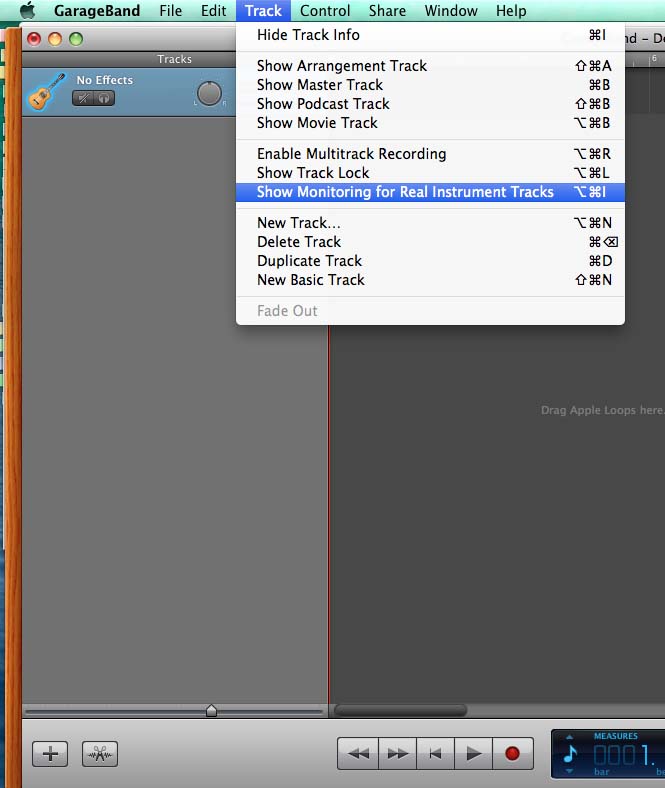Choose Delete Track menu item

tap(430, 242)
